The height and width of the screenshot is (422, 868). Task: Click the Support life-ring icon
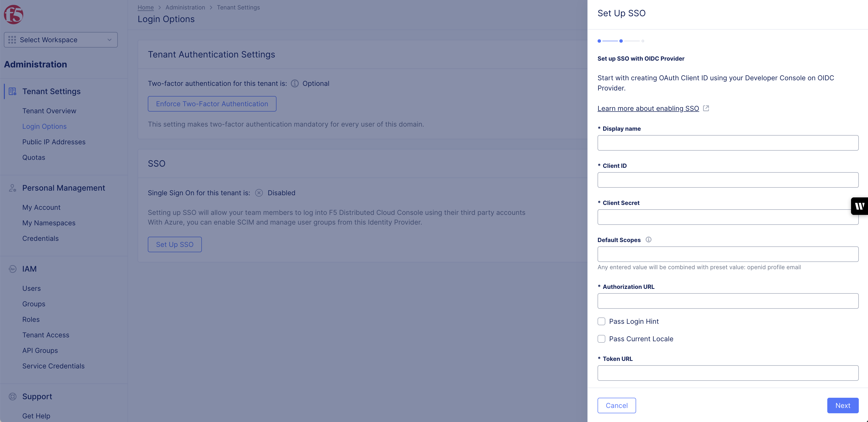(x=12, y=396)
